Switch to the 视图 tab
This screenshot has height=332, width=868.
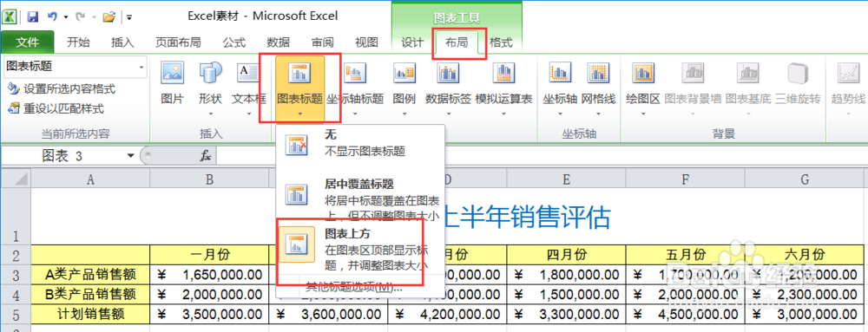coord(366,42)
